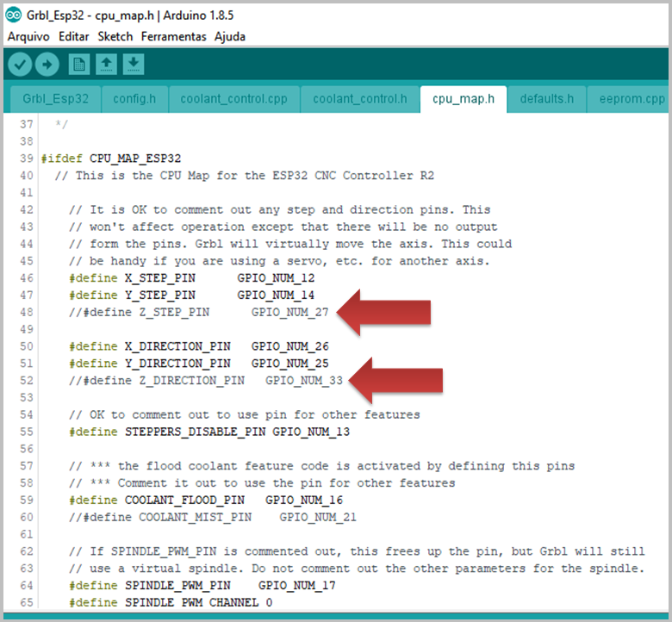Click the commented 'COOLANT_MIST_PIN' line
Image resolution: width=672 pixels, height=622 pixels.
point(213,518)
